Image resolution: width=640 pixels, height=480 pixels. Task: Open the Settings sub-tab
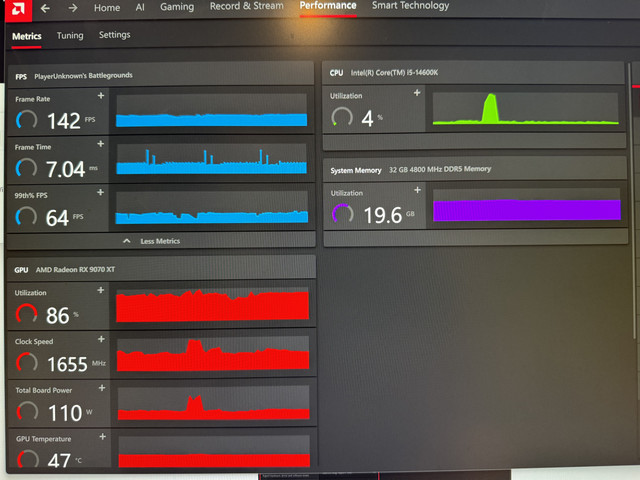(115, 35)
